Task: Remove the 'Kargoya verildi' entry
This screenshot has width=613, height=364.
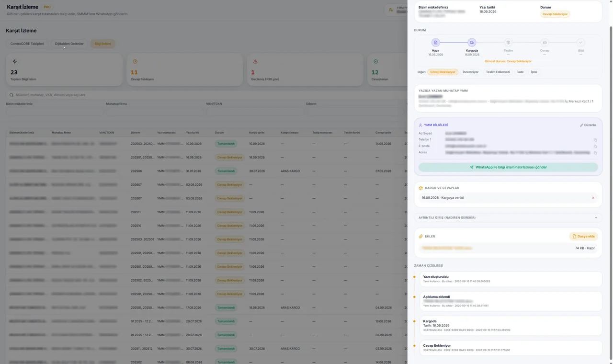Action: click(x=593, y=198)
